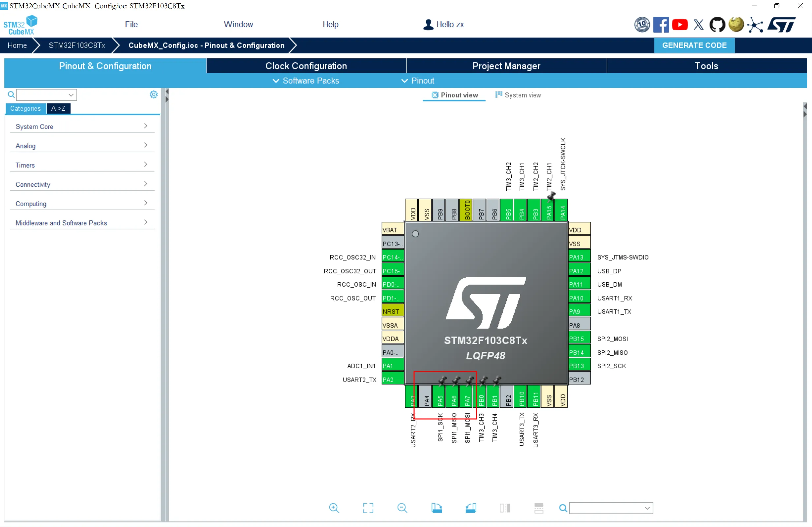Open the Pinout dropdown menu
The height and width of the screenshot is (527, 812).
[418, 81]
